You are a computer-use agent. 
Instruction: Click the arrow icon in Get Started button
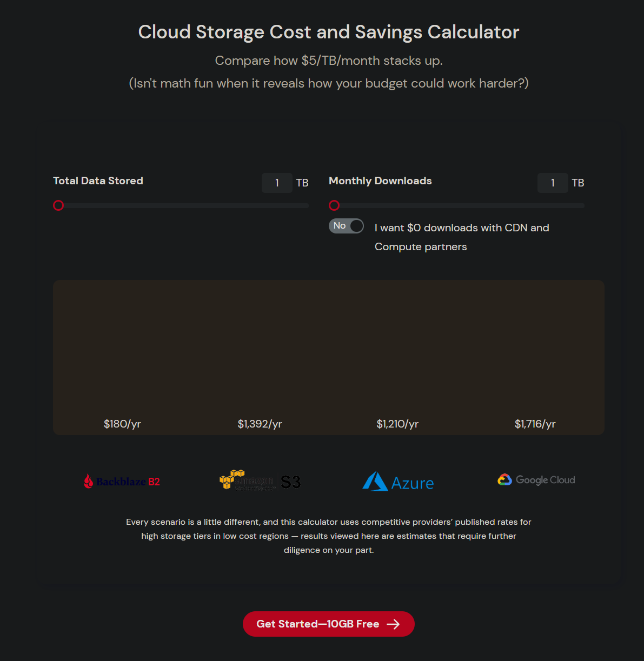393,624
